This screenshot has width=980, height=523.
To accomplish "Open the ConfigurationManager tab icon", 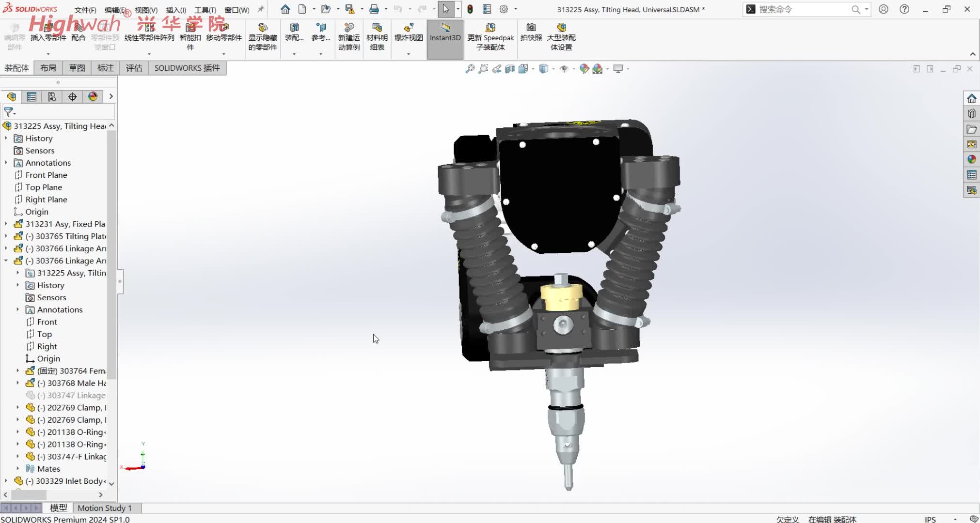I will [52, 97].
